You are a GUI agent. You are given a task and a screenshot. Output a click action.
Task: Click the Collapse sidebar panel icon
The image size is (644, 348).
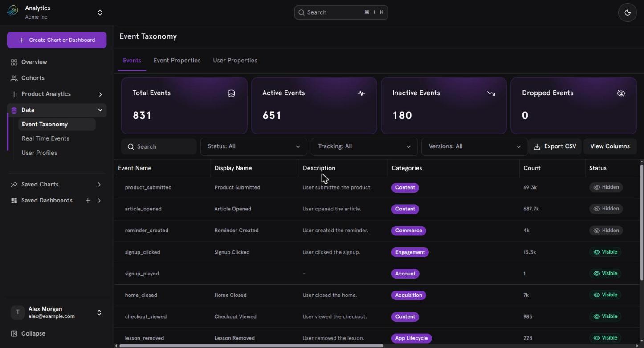14,334
